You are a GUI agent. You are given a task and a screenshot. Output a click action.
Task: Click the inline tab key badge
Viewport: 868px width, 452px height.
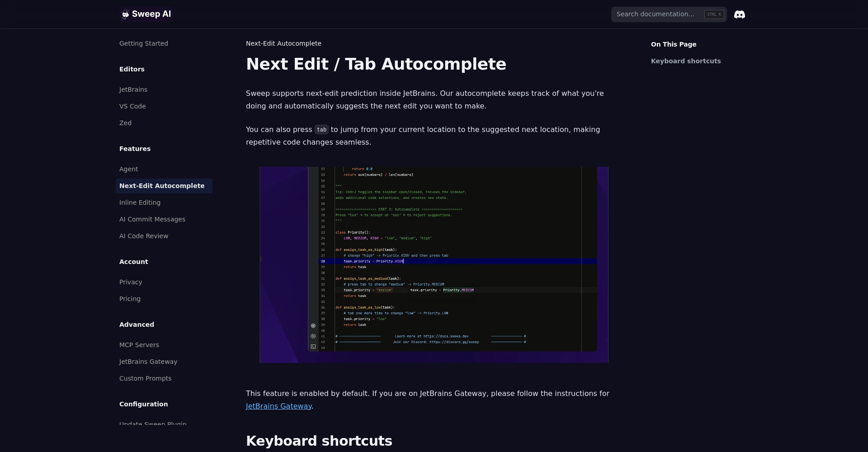321,130
